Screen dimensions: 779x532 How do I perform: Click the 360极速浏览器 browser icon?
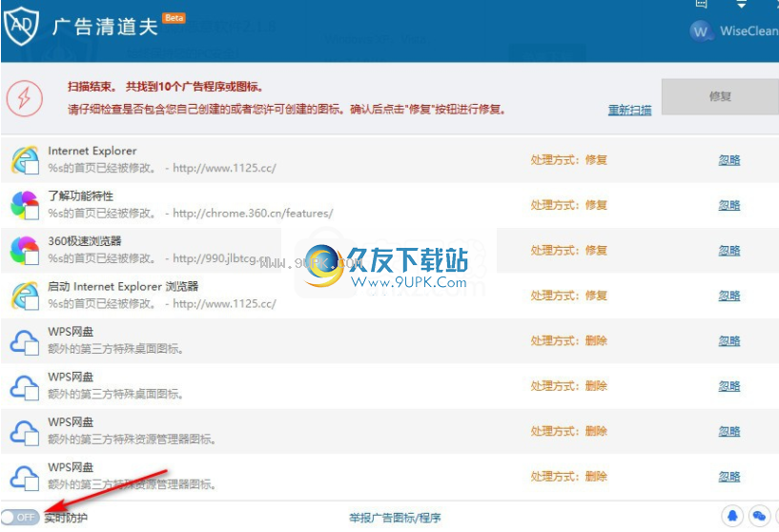coord(25,251)
